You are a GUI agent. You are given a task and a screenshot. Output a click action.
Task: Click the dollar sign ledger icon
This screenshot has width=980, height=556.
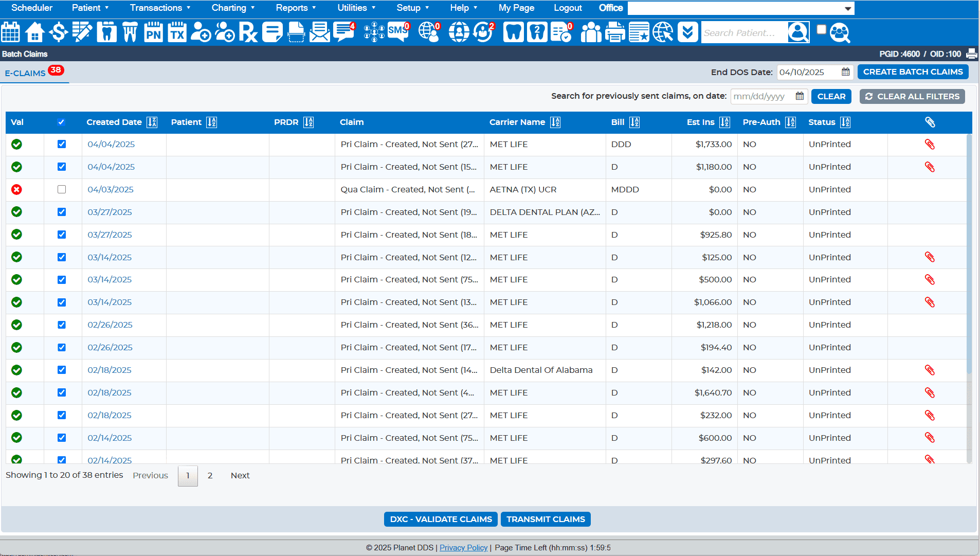(x=58, y=32)
